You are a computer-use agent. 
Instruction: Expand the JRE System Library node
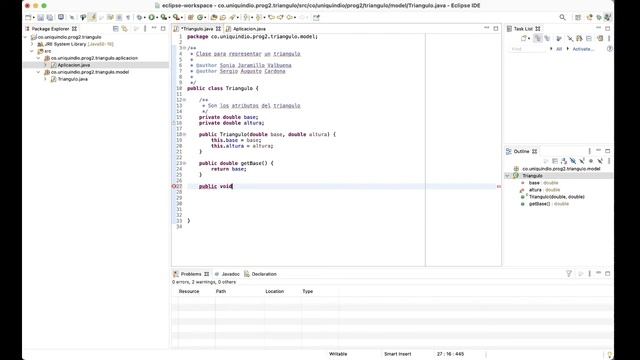pos(32,44)
